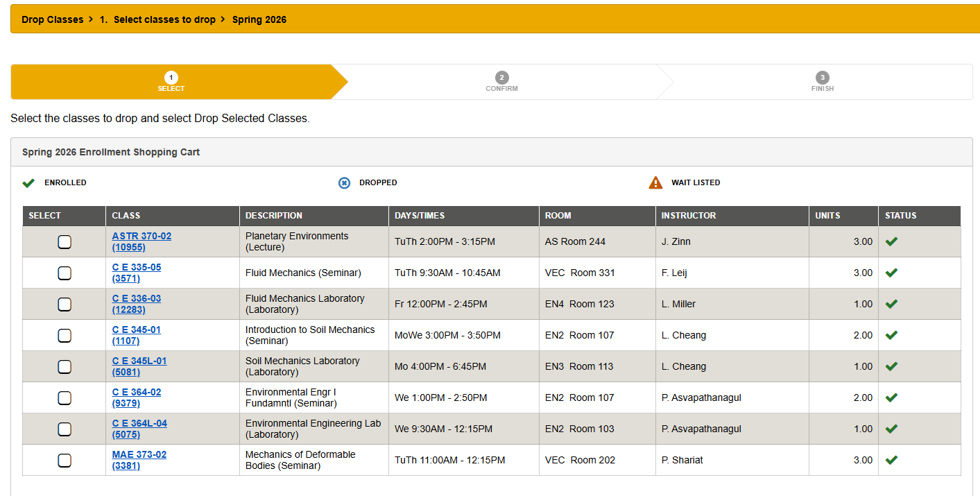Click the ENROLLED legend checkmark icon
980x496 pixels.
[x=28, y=182]
